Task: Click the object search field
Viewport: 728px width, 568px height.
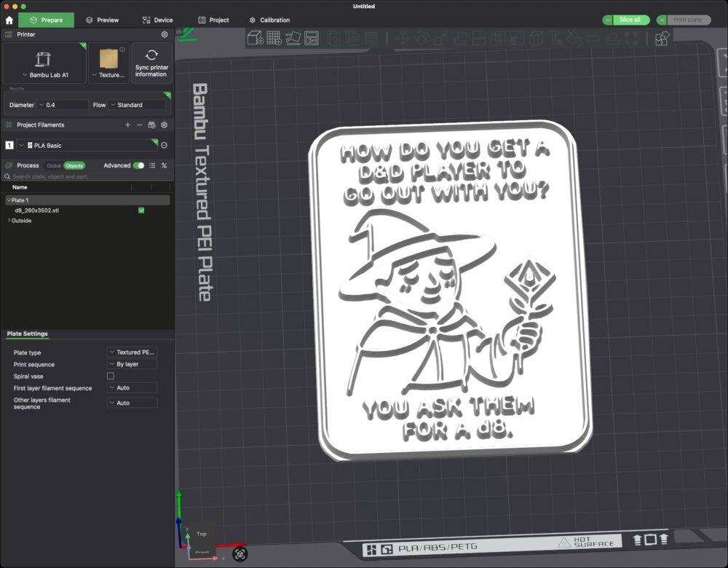Action: [87, 176]
